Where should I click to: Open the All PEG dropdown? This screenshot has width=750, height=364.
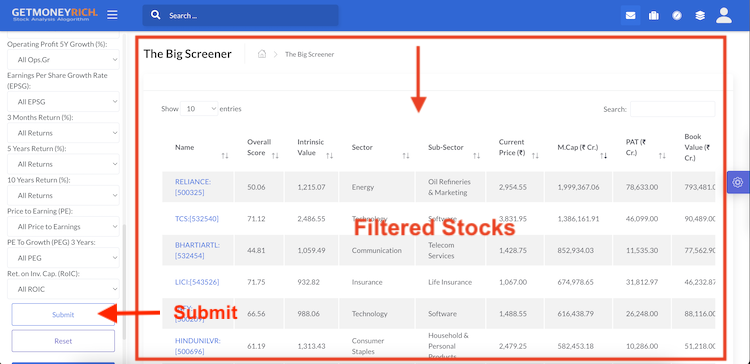[63, 258]
